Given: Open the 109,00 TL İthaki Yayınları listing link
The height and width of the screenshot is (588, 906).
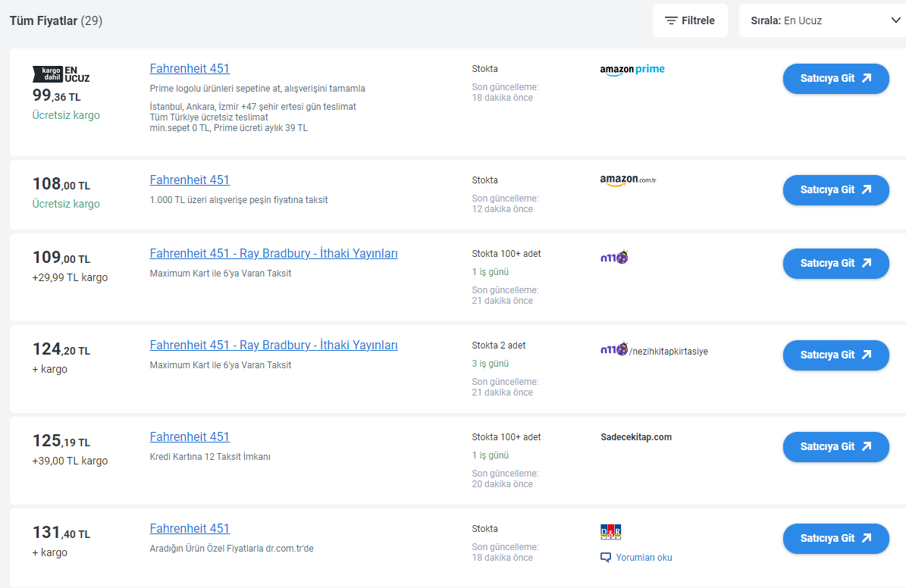Looking at the screenshot, I should [274, 254].
